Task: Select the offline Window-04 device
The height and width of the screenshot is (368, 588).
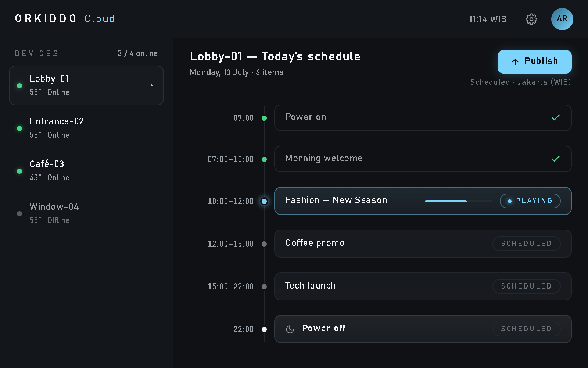Action: [86, 213]
